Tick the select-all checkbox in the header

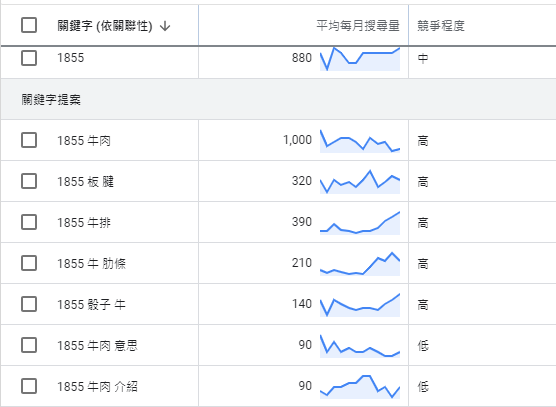click(x=29, y=25)
